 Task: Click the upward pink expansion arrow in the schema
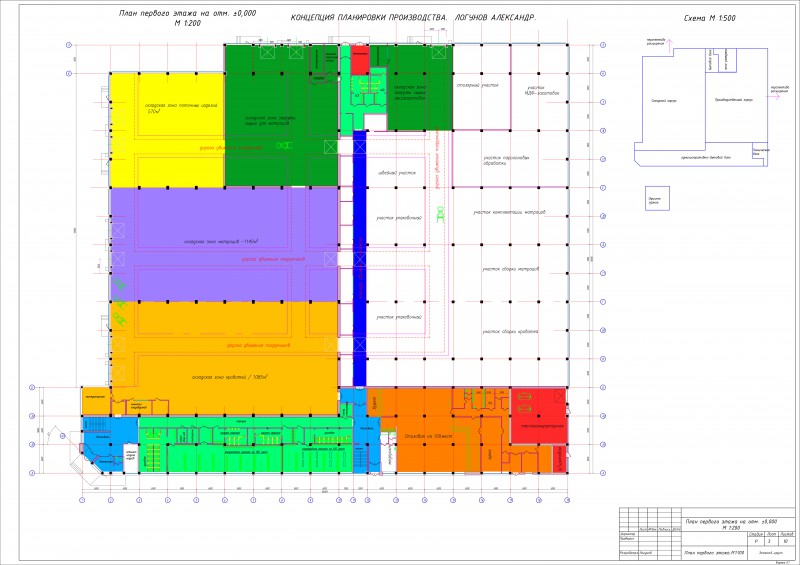[669, 45]
